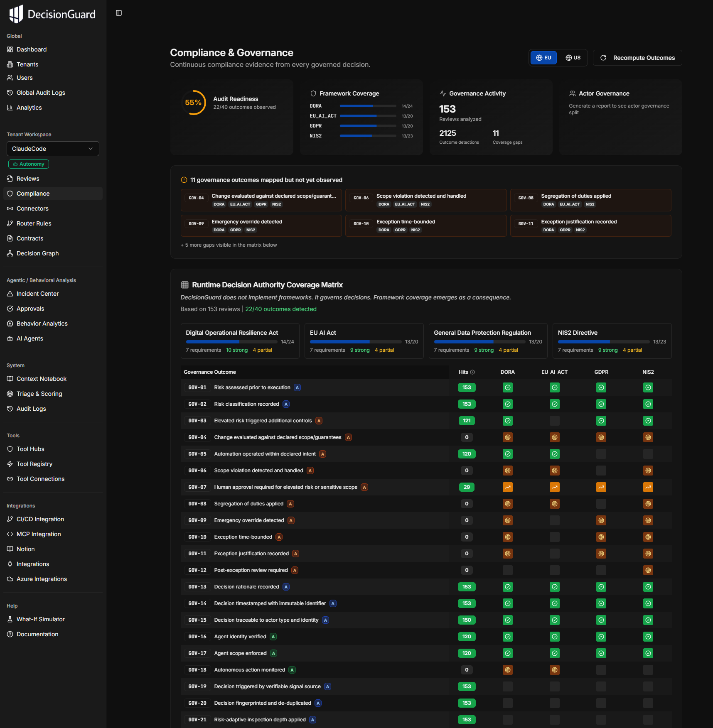Click the orange trend icon for GOV-07 under GDPR
The image size is (713, 728).
pos(601,487)
